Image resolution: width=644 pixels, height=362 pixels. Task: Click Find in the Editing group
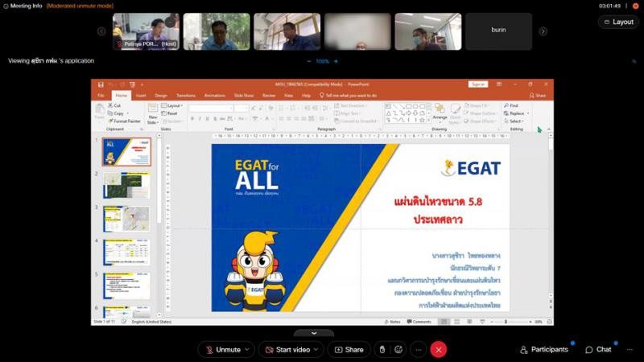[511, 105]
